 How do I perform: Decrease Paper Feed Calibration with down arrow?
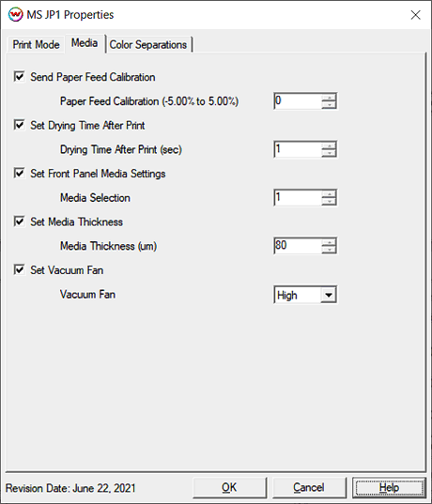click(329, 105)
